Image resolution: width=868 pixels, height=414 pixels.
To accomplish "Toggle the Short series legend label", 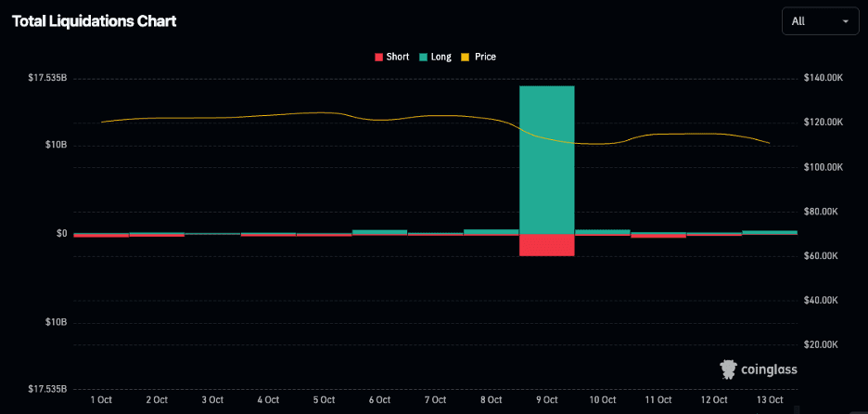I will click(397, 57).
